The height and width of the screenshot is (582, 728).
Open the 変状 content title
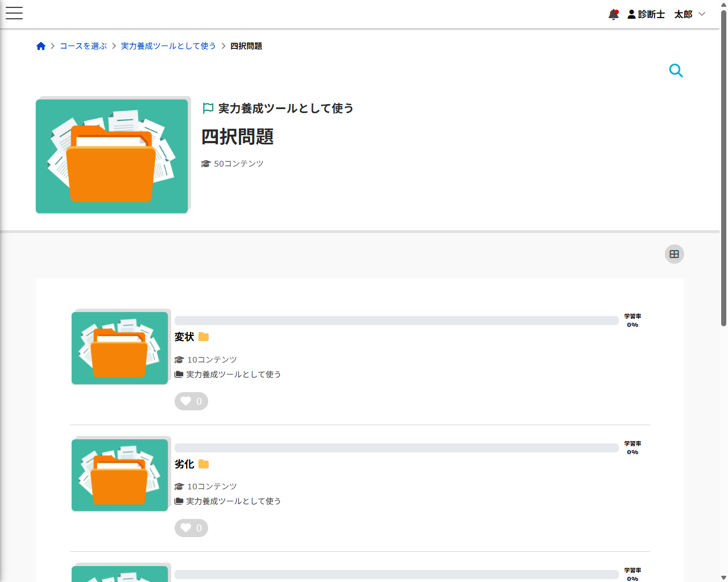tap(183, 336)
